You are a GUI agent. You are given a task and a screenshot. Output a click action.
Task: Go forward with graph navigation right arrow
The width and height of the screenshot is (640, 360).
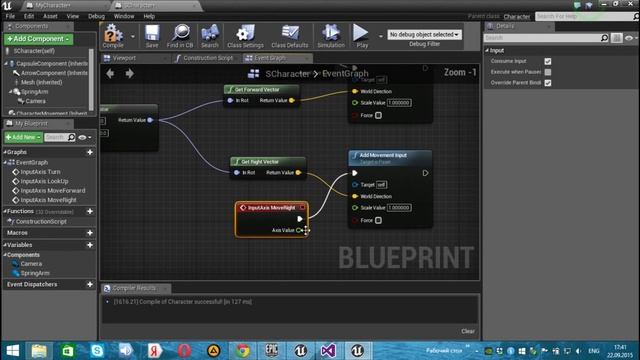pos(129,73)
